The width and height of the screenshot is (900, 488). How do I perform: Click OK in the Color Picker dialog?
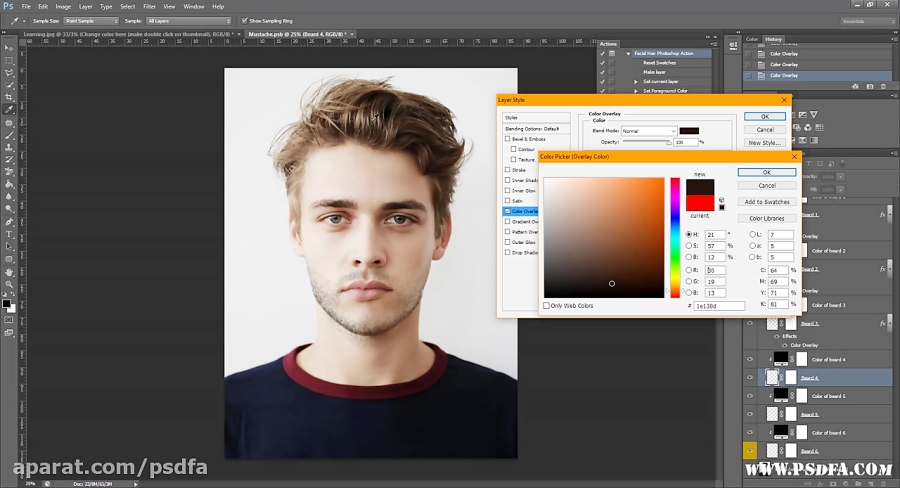tap(767, 172)
